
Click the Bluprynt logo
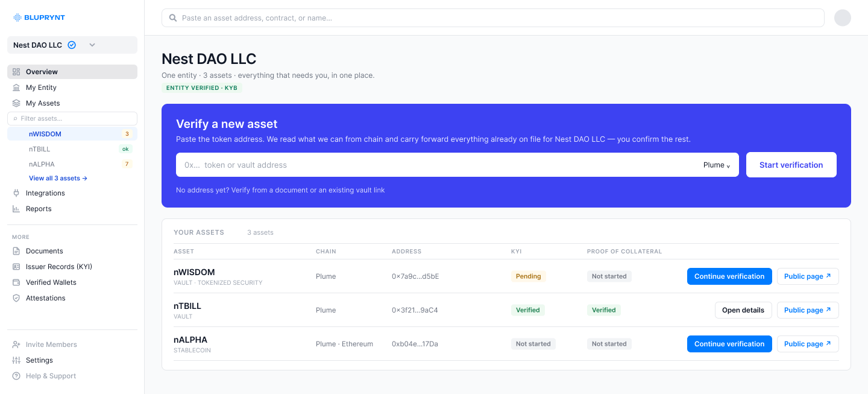click(x=38, y=17)
